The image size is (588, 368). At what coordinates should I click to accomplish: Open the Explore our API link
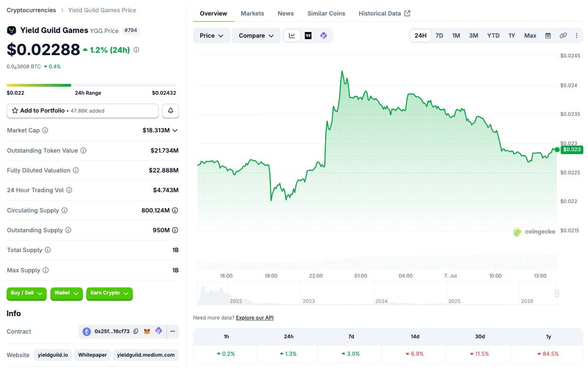point(255,318)
